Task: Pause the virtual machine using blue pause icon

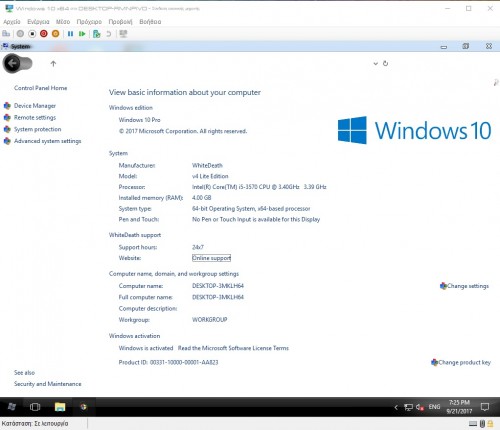Action: pyautogui.click(x=70, y=34)
